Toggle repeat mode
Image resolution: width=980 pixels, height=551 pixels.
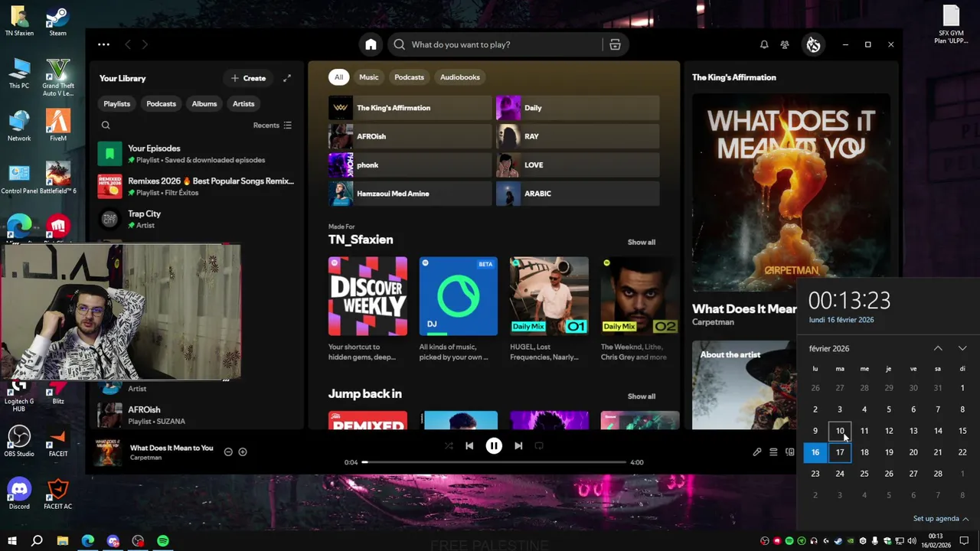pos(539,445)
